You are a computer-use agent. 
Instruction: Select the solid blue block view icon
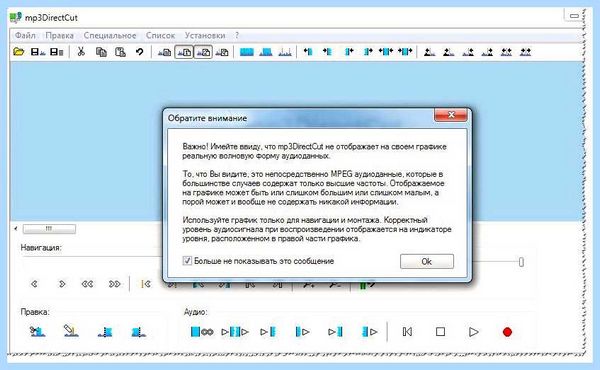pos(247,52)
